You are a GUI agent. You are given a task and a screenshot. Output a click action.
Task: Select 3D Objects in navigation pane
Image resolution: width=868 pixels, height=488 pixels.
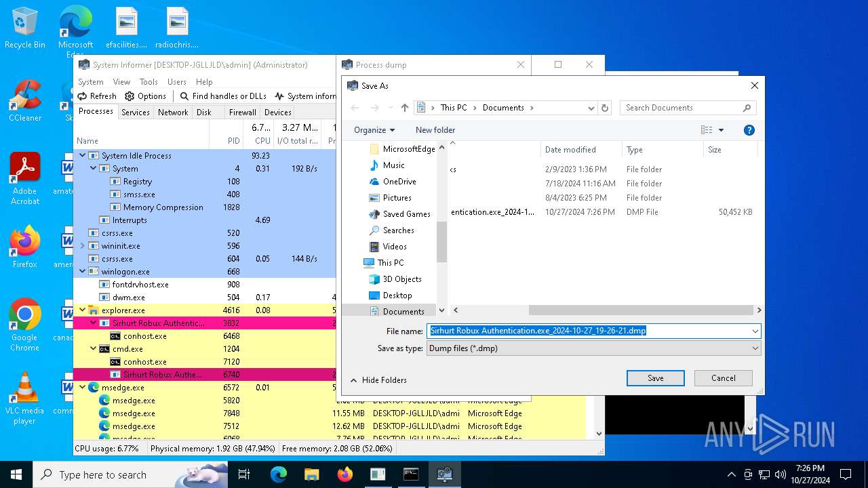(x=402, y=279)
